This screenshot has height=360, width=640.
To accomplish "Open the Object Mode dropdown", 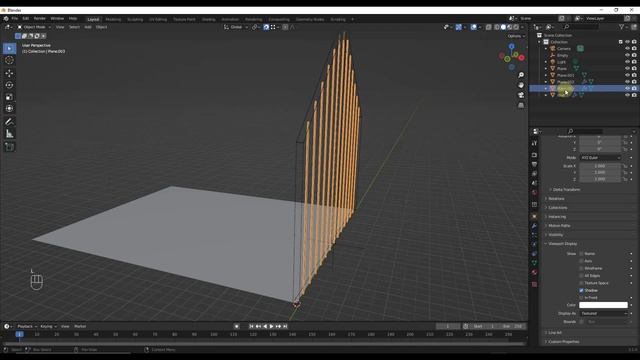I will coord(34,27).
